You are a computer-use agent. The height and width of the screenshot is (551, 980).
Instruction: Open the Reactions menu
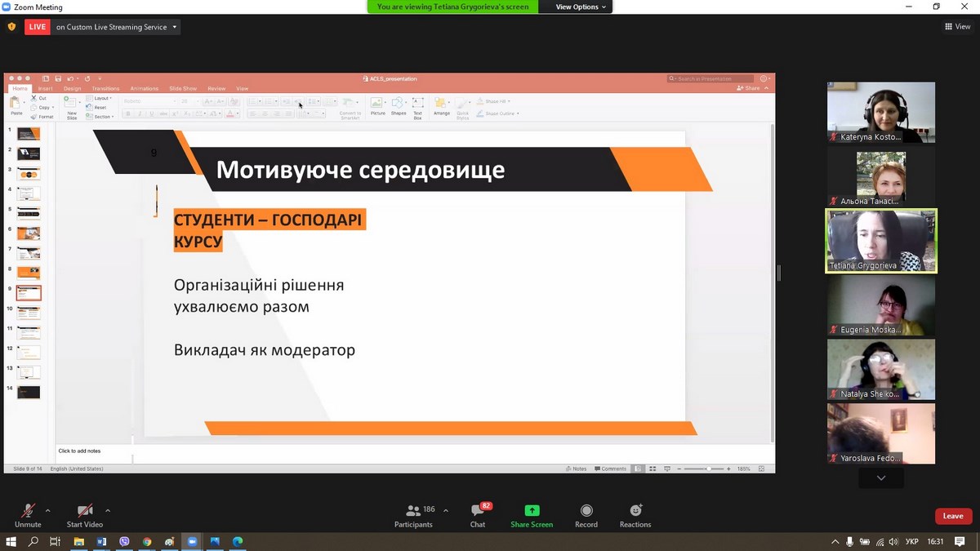[635, 515]
